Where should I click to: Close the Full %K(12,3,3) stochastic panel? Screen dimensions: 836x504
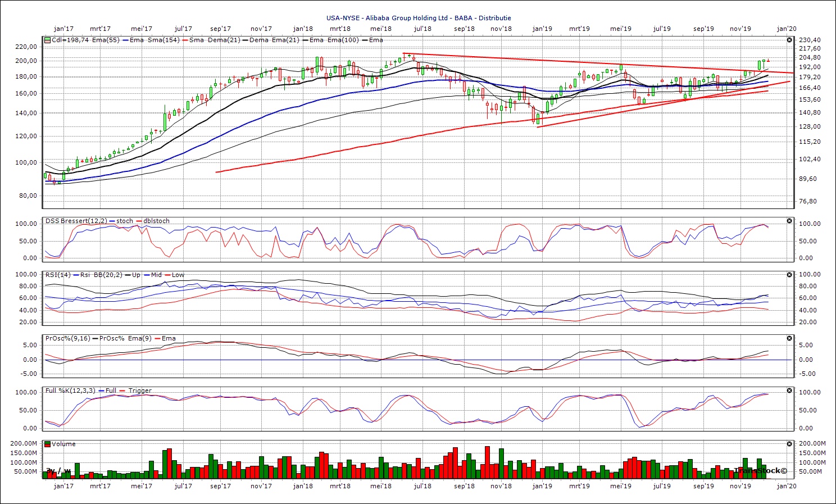[789, 391]
